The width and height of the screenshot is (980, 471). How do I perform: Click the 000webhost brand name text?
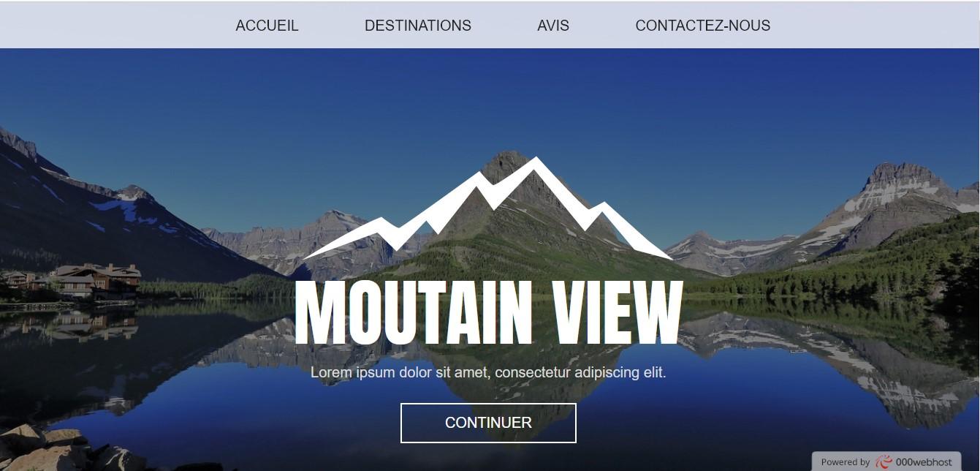pos(924,462)
